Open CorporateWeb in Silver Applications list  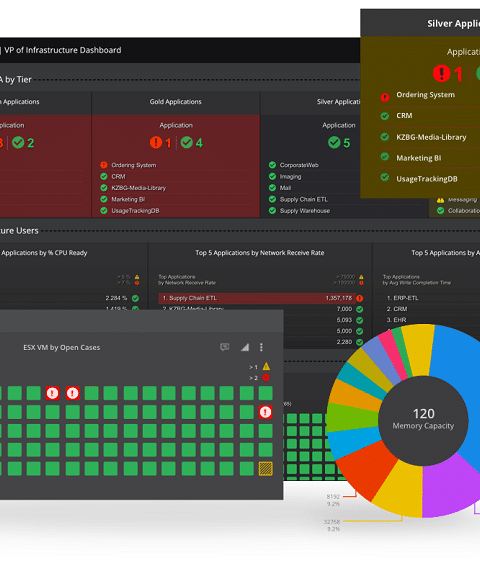click(299, 165)
